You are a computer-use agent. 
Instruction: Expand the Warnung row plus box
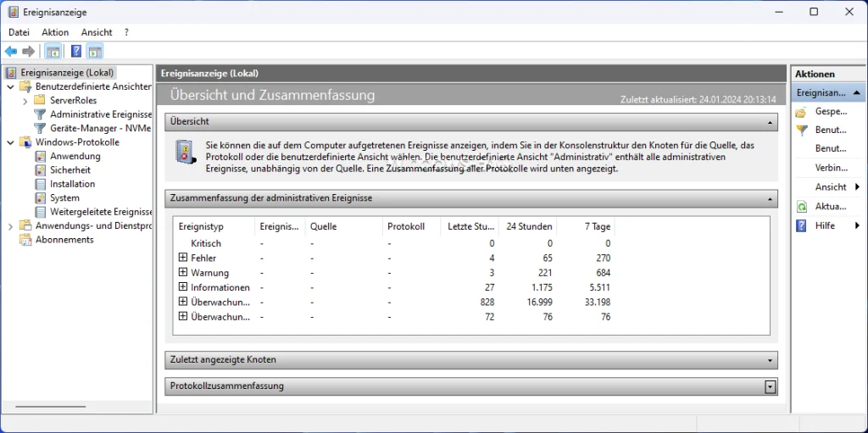[x=183, y=272]
